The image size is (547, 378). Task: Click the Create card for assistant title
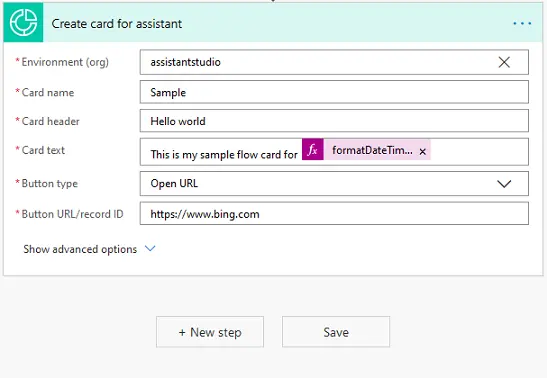(117, 24)
